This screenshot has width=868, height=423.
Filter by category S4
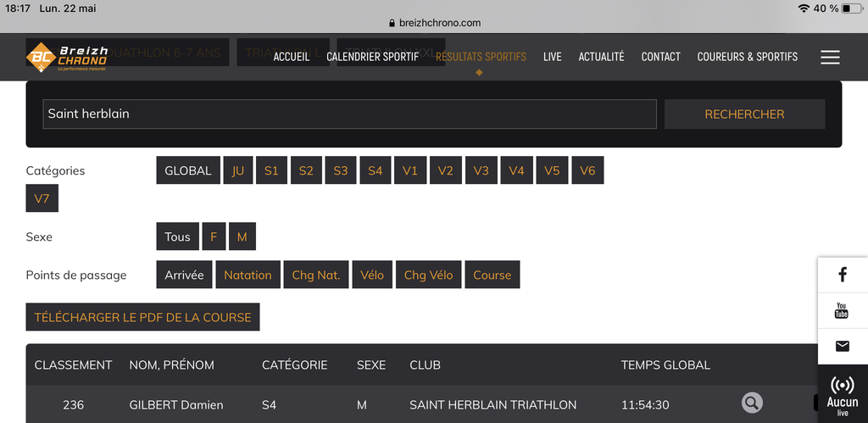pyautogui.click(x=375, y=170)
